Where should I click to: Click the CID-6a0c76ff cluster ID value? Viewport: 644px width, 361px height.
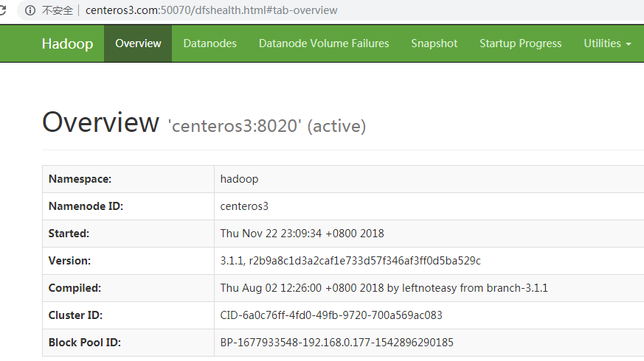click(331, 315)
